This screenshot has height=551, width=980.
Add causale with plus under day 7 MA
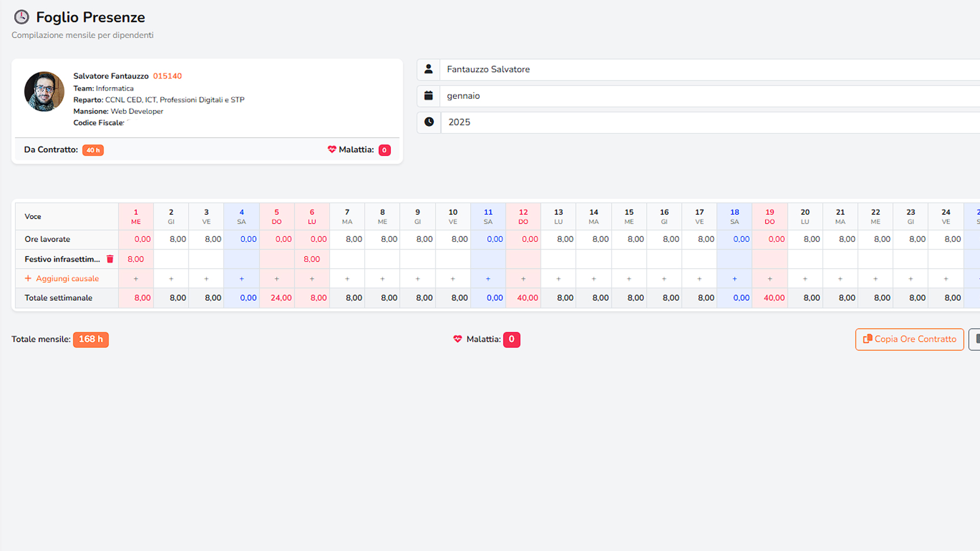(x=347, y=279)
